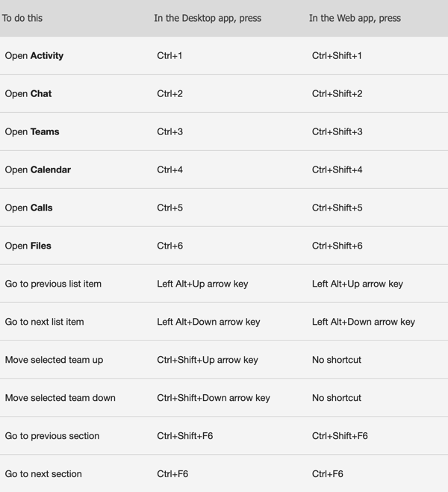Click the Open Files row label
The height and width of the screenshot is (492, 448).
28,246
